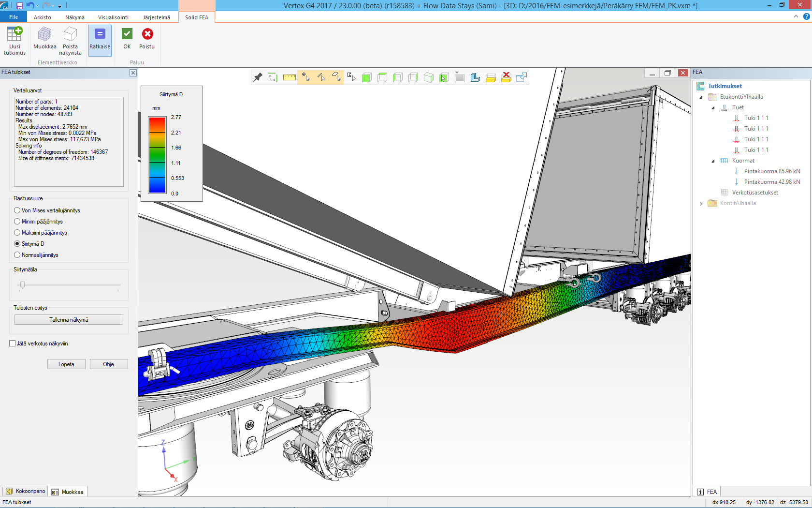Select the Normaalijännitys radio option
812x508 pixels.
(17, 255)
